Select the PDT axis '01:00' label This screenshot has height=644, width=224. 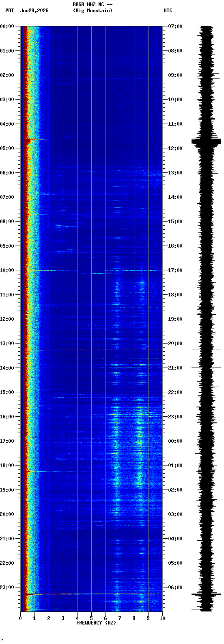click(7, 51)
